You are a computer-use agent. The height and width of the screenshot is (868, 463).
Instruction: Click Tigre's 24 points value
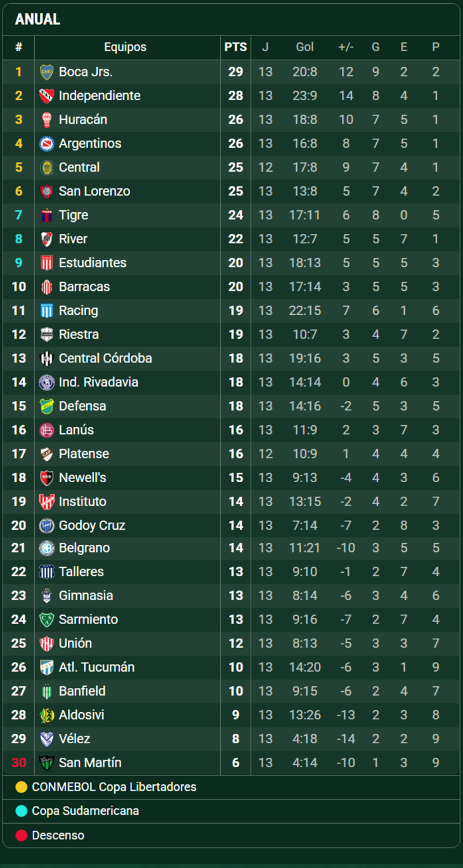coord(235,215)
